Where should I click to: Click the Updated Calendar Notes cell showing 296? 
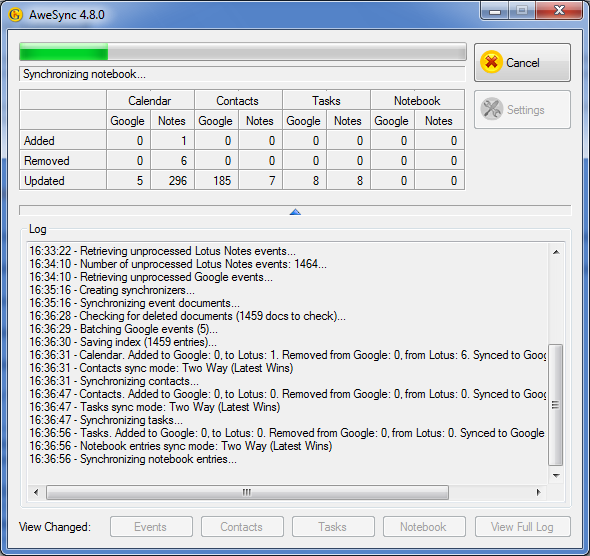point(172,181)
